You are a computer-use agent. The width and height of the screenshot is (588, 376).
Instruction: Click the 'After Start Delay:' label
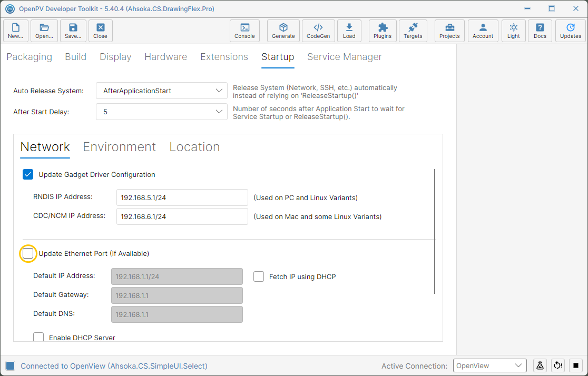(41, 112)
